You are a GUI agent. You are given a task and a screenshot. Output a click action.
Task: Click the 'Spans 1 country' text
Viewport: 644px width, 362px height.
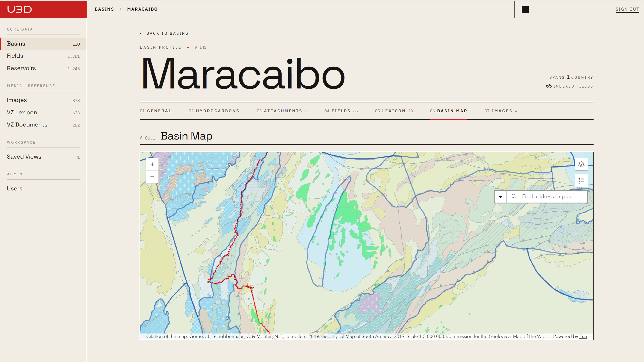571,77
